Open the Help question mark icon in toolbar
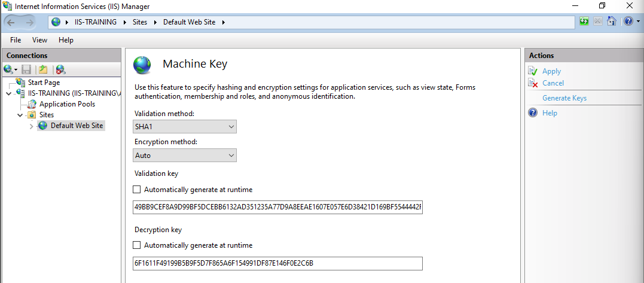Viewport: 644px width, 283px height. pyautogui.click(x=627, y=22)
